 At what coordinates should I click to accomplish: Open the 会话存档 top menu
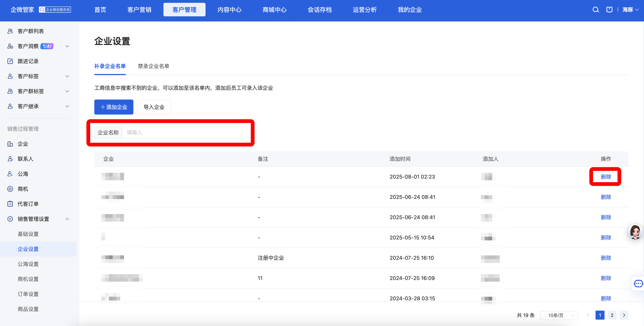click(320, 10)
